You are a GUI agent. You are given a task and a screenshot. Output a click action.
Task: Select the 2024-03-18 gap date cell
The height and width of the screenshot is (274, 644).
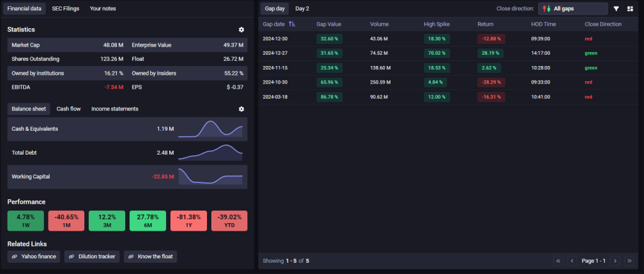tap(275, 97)
